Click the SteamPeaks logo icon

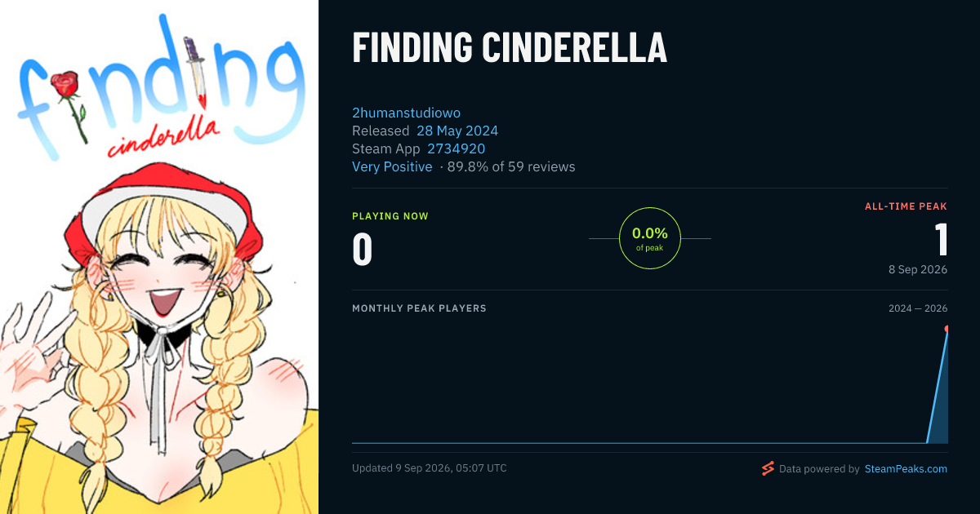(x=768, y=468)
